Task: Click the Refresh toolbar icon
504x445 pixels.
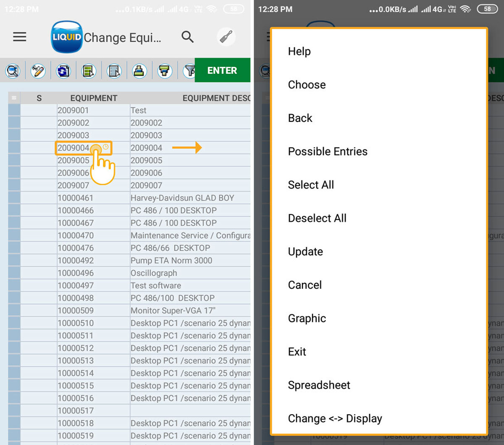Action: click(x=63, y=71)
